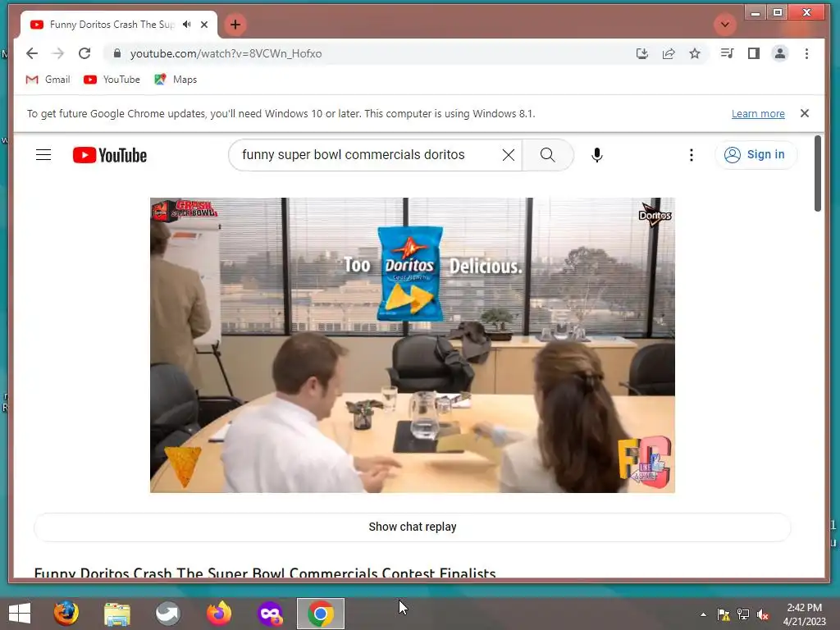This screenshot has width=840, height=630.
Task: Clear the YouTube search query
Action: tap(509, 155)
